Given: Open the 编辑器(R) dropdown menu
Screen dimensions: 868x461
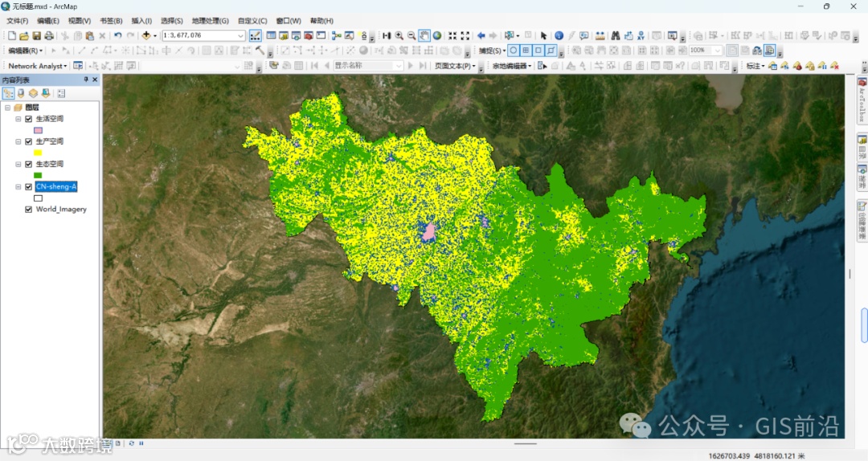Looking at the screenshot, I should [25, 51].
